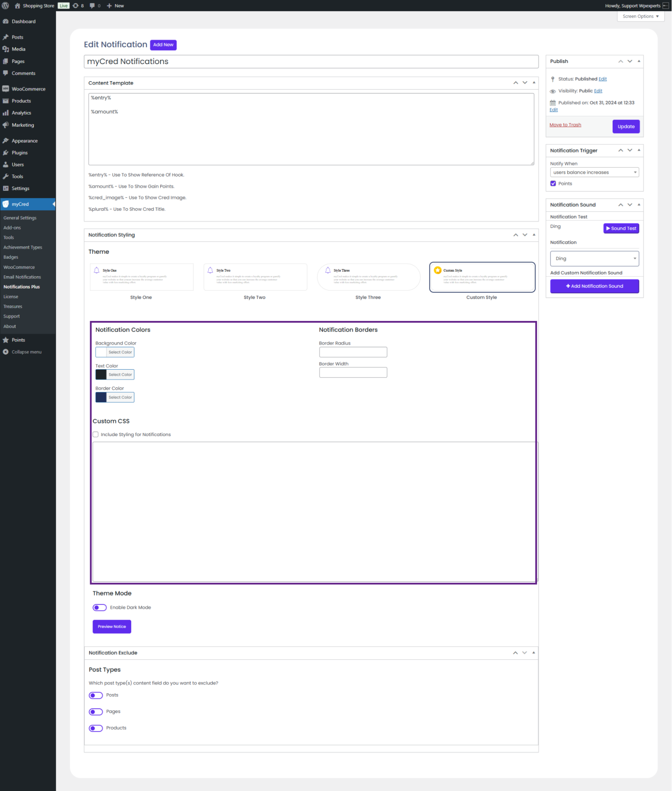Click Move to Trash link
Viewport: 672px width, 791px height.
[565, 125]
